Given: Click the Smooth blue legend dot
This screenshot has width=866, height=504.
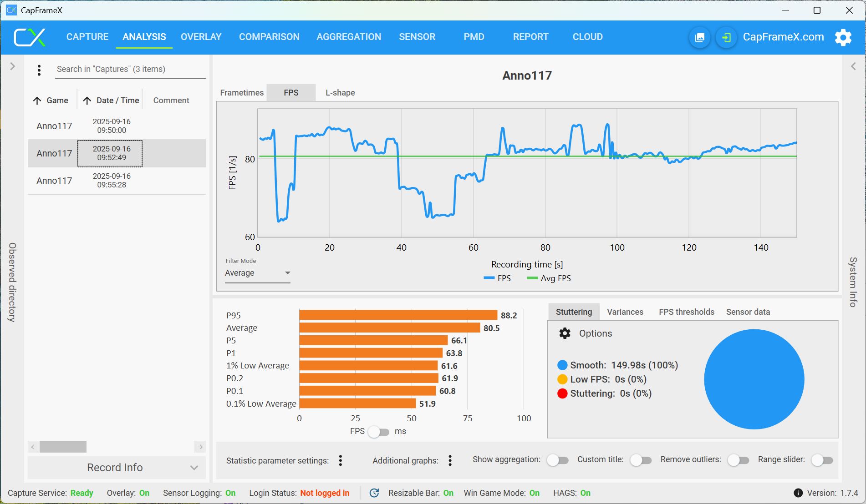Looking at the screenshot, I should pos(562,365).
